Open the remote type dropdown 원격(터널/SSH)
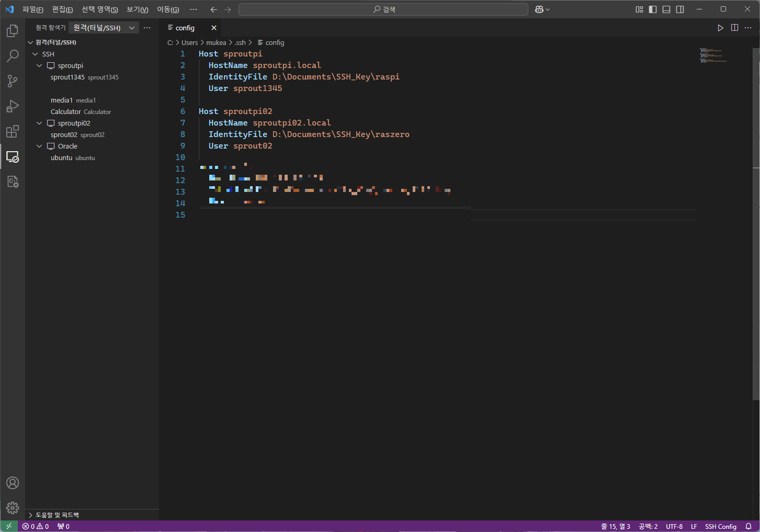The height and width of the screenshot is (532, 760). (x=104, y=28)
